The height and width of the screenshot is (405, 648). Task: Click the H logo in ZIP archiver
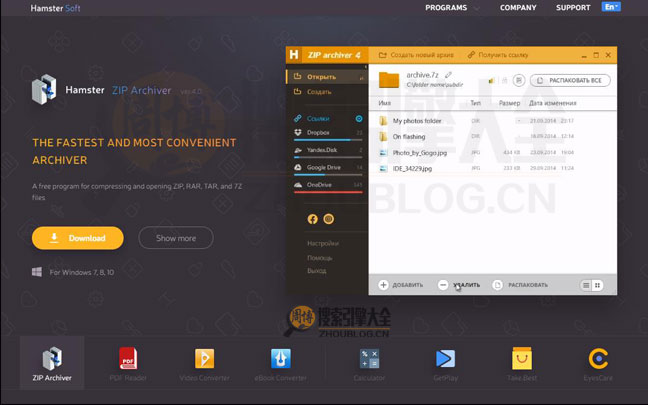[x=294, y=55]
